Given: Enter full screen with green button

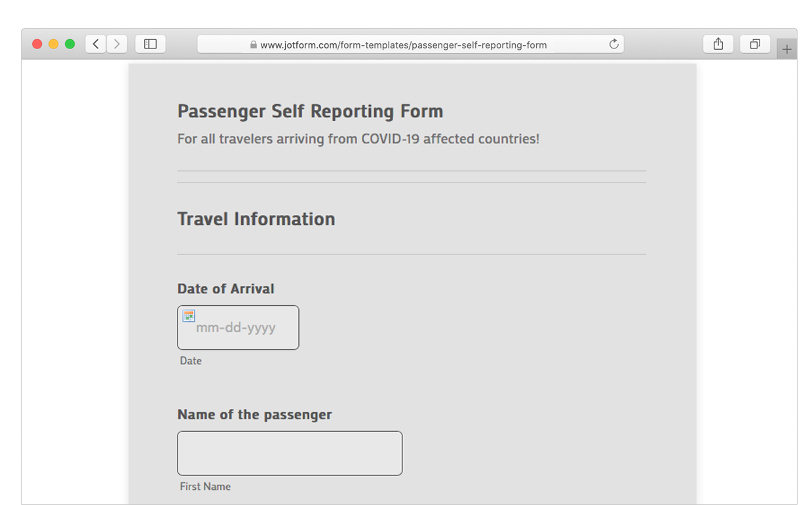Looking at the screenshot, I should point(70,44).
